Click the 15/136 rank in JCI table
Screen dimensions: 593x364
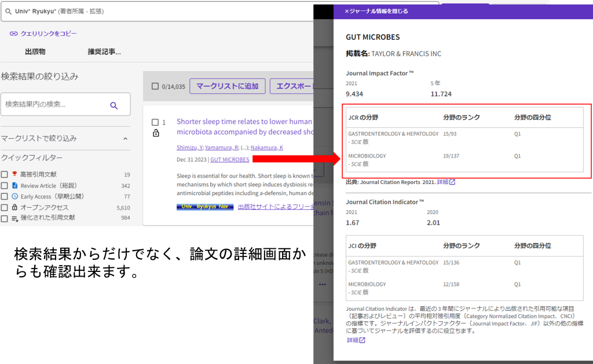(451, 262)
